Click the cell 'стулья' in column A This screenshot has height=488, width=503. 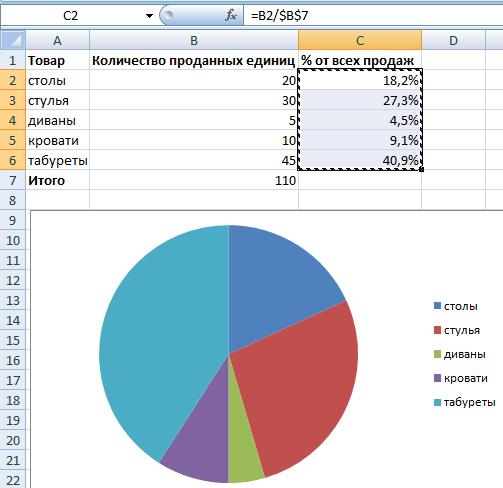(58, 100)
